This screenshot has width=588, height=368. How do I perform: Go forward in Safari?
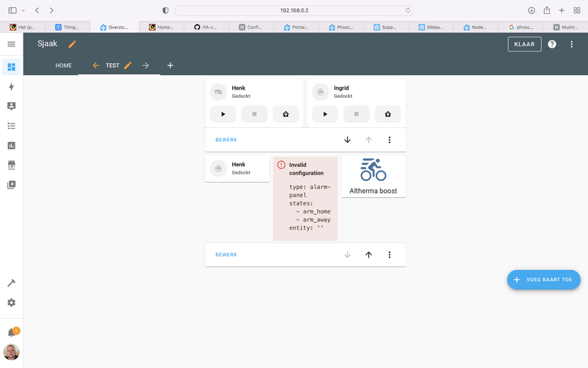51,10
